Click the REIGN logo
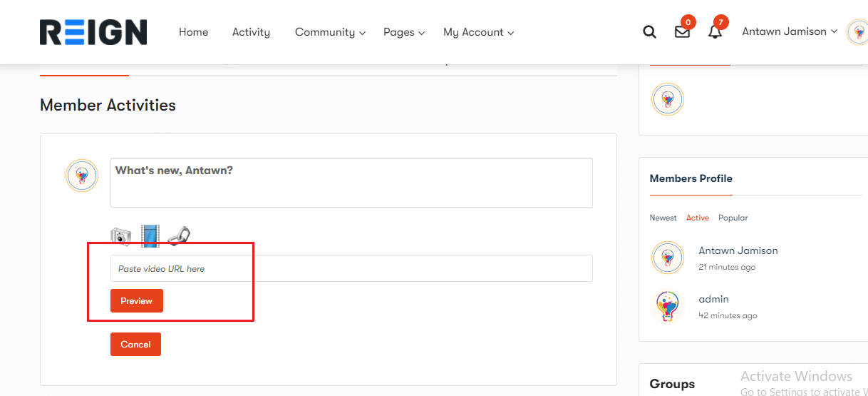Image resolution: width=868 pixels, height=396 pixels. [93, 32]
